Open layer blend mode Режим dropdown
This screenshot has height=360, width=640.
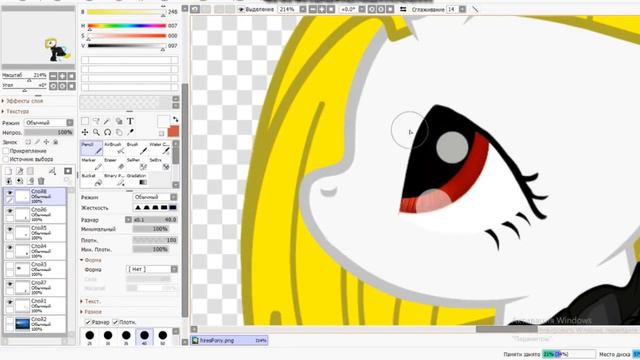coord(49,122)
